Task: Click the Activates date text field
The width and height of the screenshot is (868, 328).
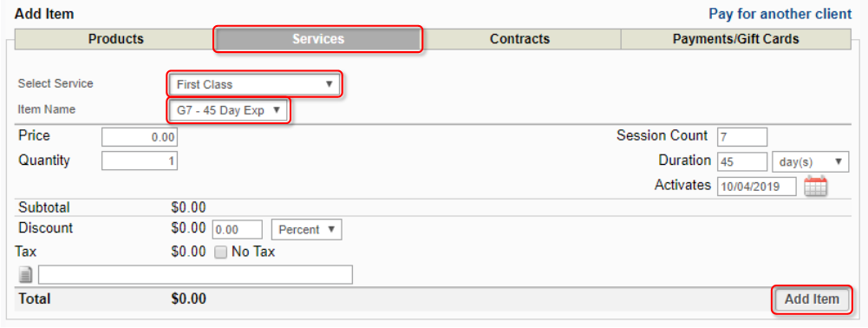Action: click(x=757, y=187)
